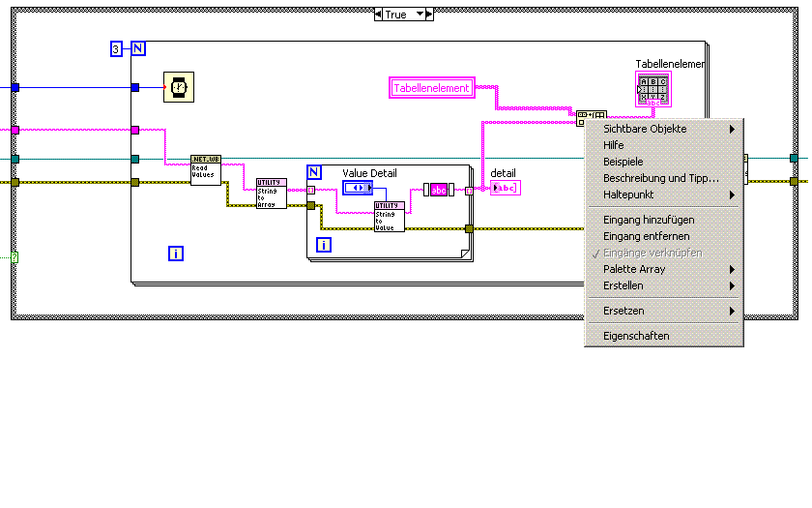
Task: Click the numeric constant 3
Action: (x=116, y=49)
